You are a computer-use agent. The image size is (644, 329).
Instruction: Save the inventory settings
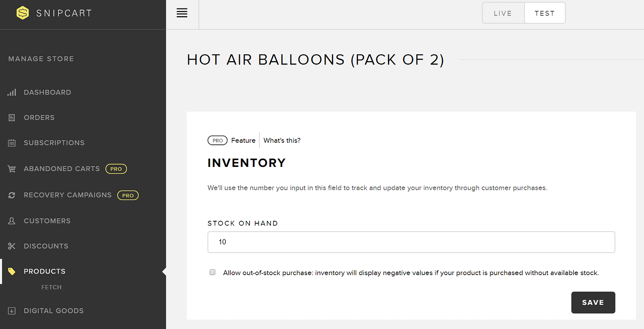pyautogui.click(x=593, y=302)
